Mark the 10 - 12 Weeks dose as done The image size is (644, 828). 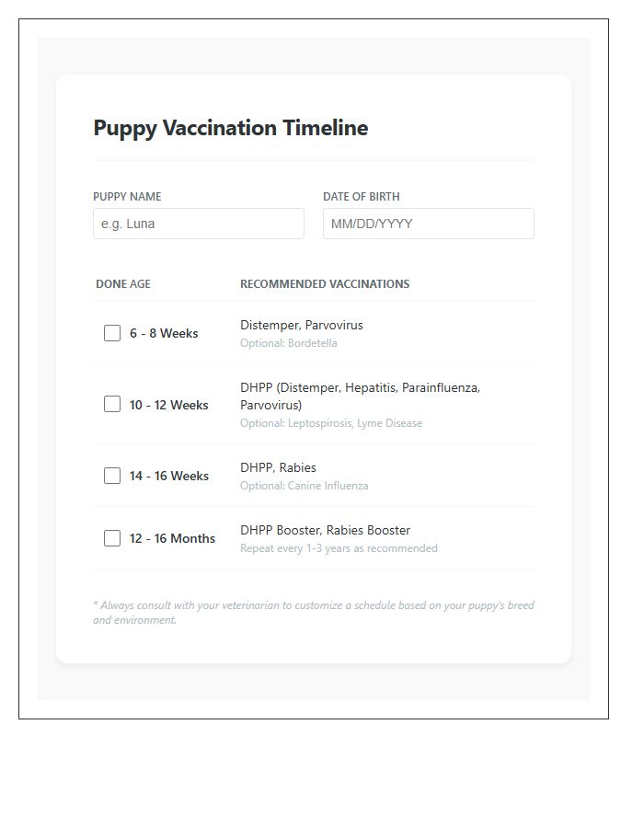[x=112, y=404]
